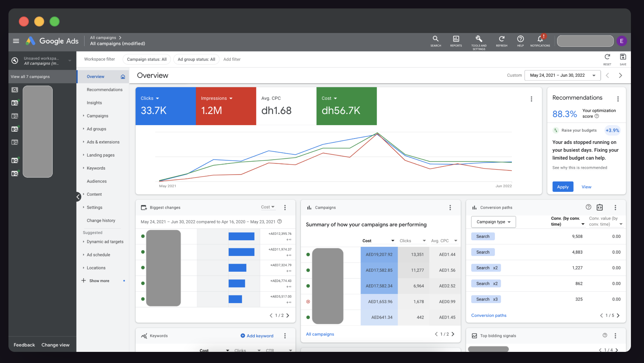Viewport: 644px width, 363px height.
Task: Expand Ads & extensions nav item
Action: click(x=83, y=142)
